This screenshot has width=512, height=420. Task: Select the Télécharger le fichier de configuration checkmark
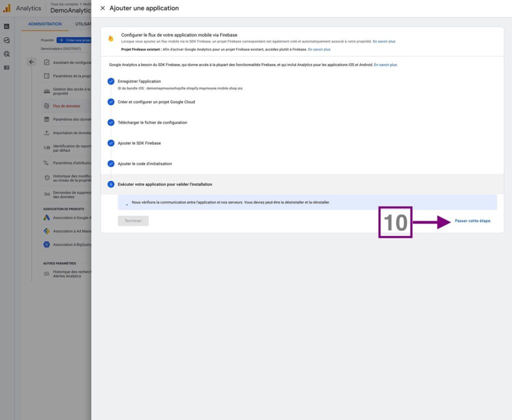[111, 122]
